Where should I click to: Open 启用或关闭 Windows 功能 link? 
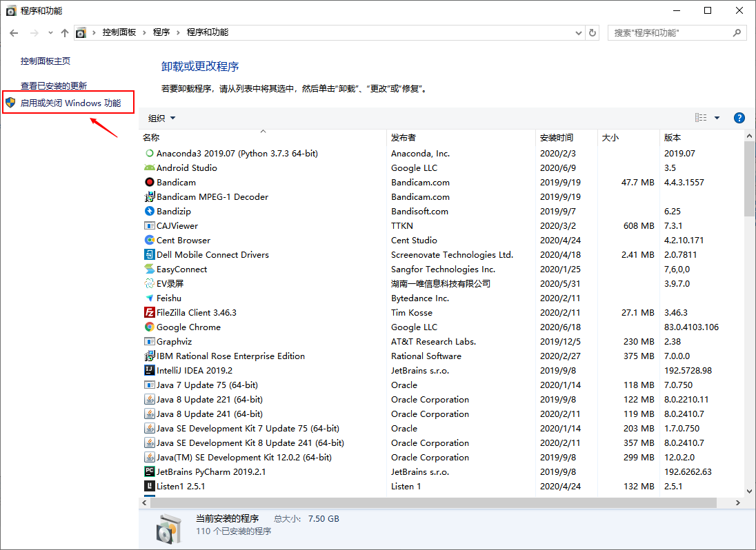coord(70,103)
